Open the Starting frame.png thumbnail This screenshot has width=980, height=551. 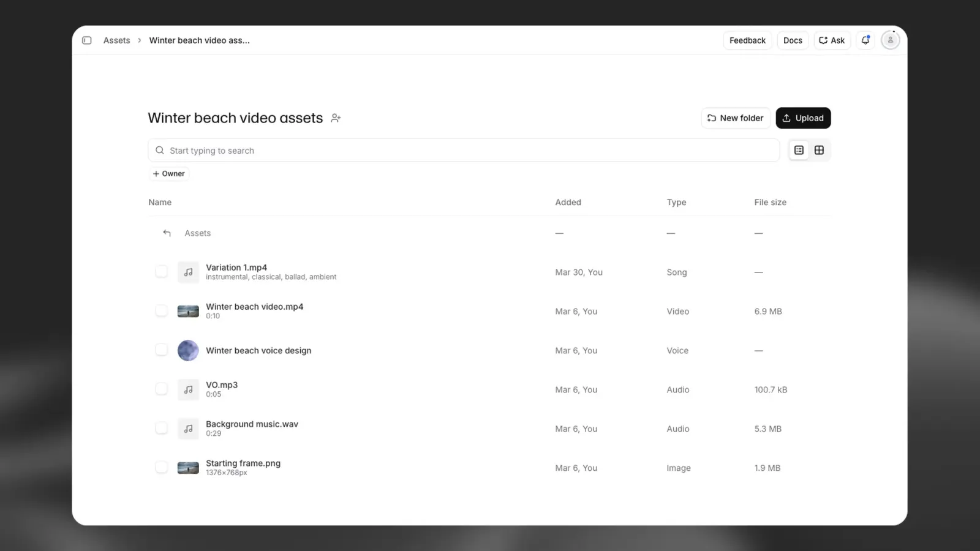pyautogui.click(x=188, y=468)
